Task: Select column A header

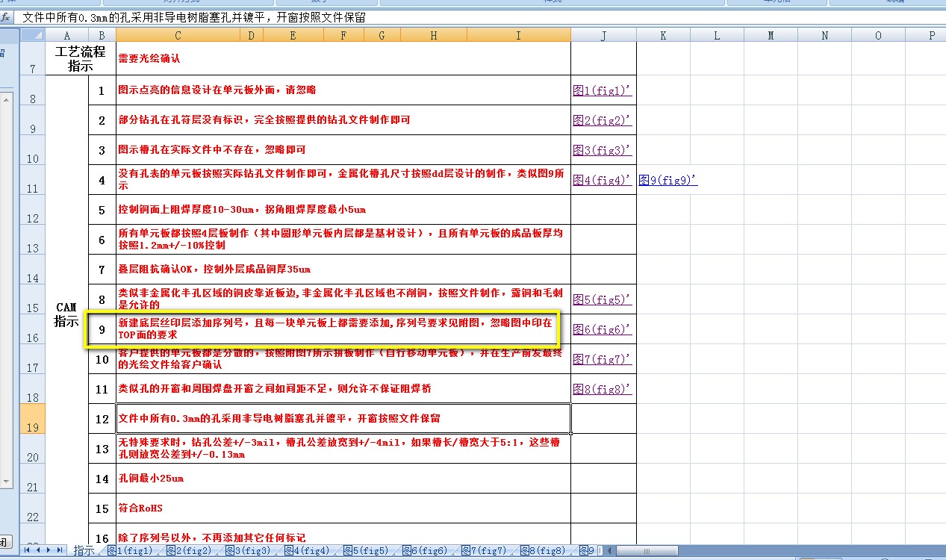Action: [67, 35]
